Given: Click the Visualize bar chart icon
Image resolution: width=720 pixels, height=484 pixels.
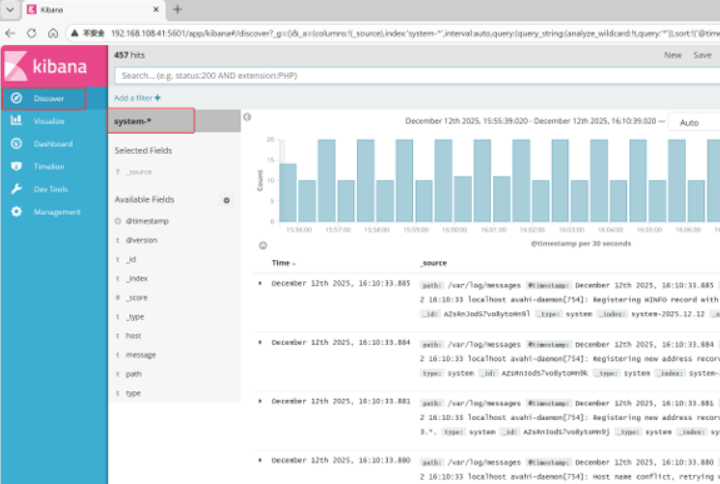Looking at the screenshot, I should (17, 120).
